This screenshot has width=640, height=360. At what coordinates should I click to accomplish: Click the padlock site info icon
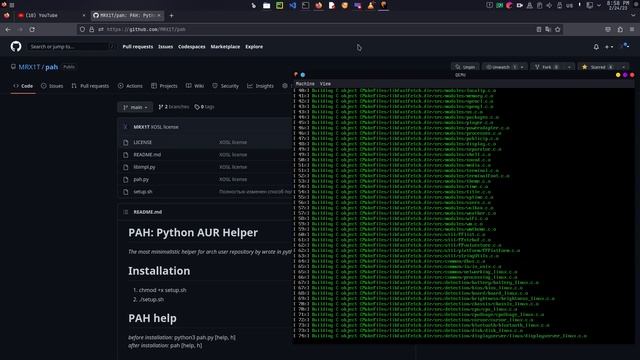pos(91,29)
